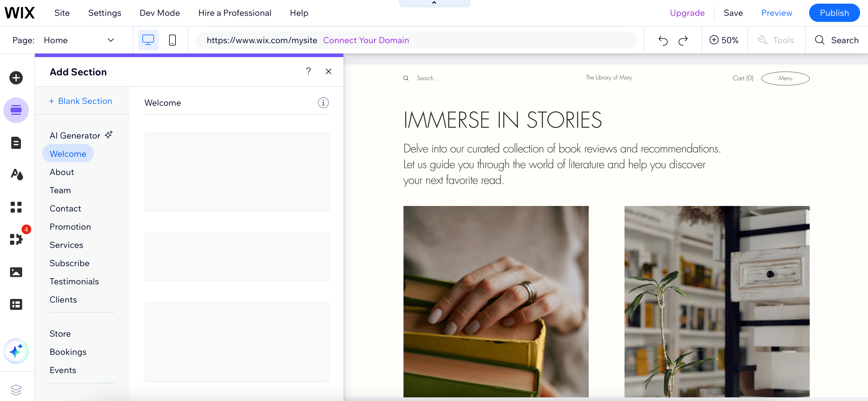Click Save
868x401 pixels.
[733, 13]
